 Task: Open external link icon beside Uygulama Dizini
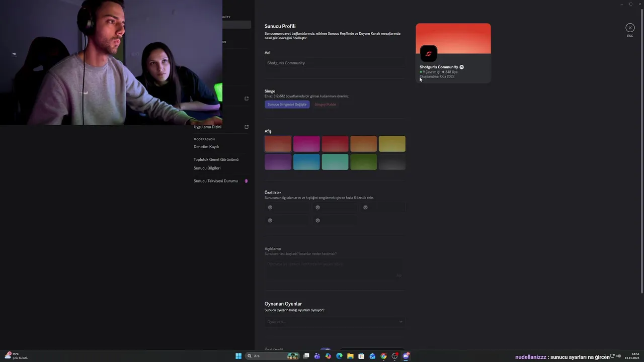tap(247, 127)
